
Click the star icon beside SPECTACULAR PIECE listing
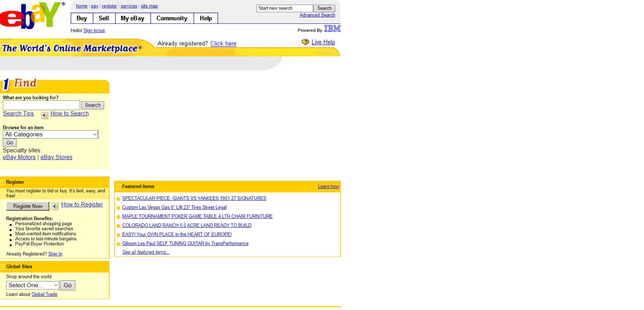(x=118, y=199)
